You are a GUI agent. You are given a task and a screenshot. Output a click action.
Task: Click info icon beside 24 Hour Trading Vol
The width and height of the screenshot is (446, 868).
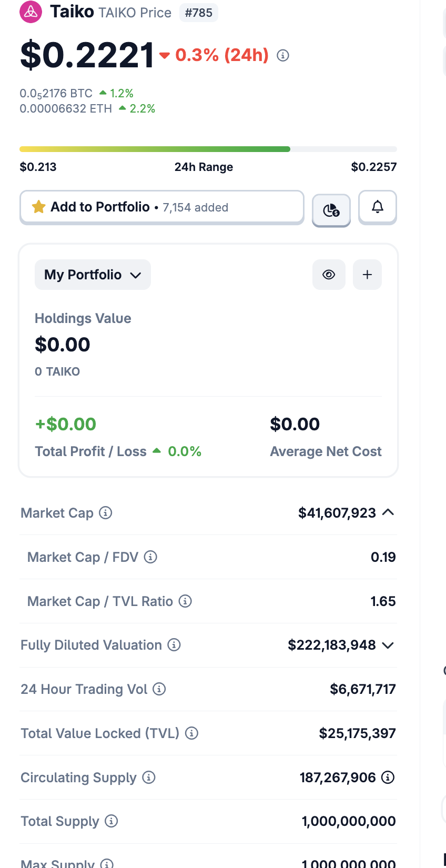[159, 689]
